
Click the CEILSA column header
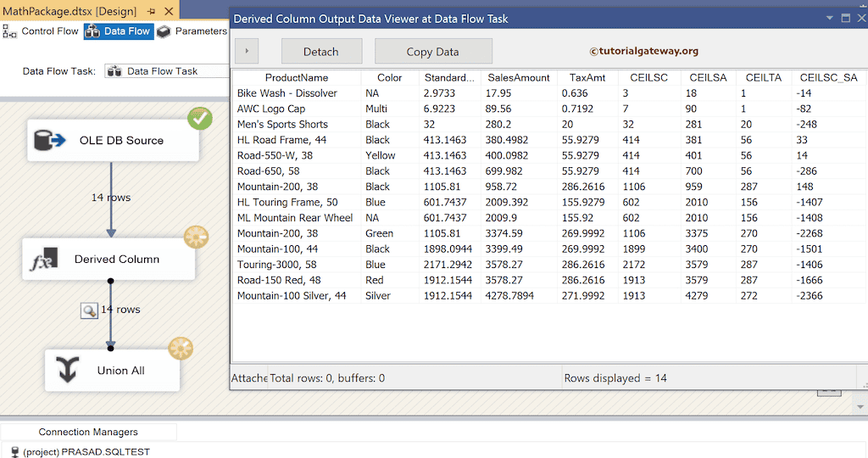click(708, 77)
